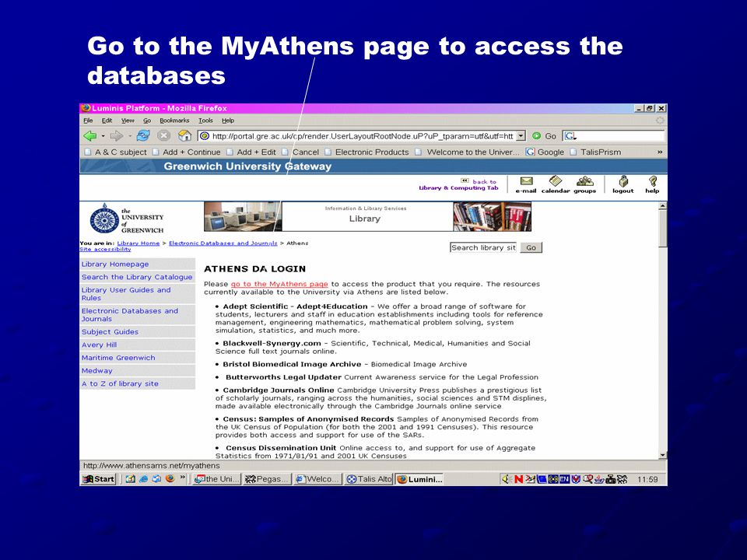Click the EN language indicator in the system tray

tap(565, 479)
